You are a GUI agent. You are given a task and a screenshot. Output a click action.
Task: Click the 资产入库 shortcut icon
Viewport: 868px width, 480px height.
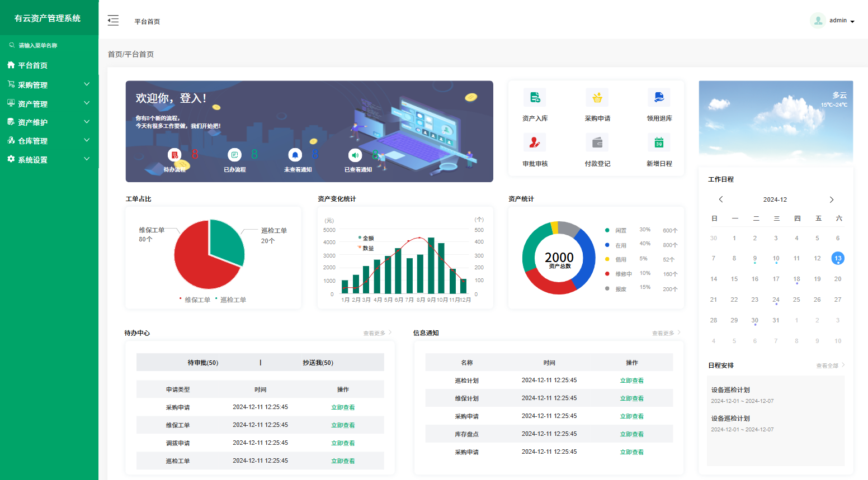(x=535, y=98)
